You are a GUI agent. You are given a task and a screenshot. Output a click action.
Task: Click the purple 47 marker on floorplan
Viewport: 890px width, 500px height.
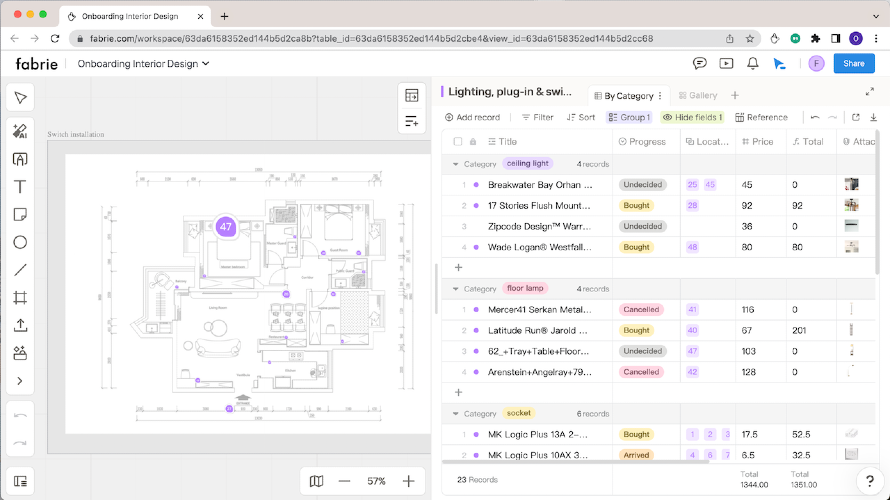click(226, 227)
